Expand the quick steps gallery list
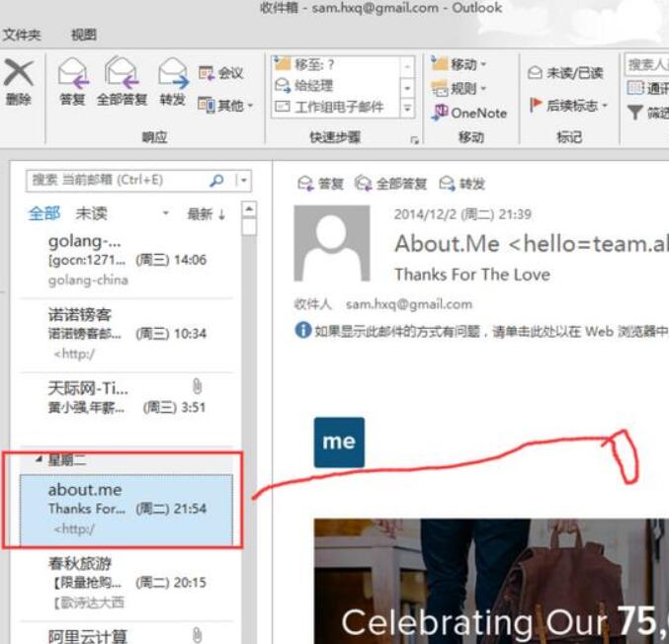 click(x=407, y=109)
